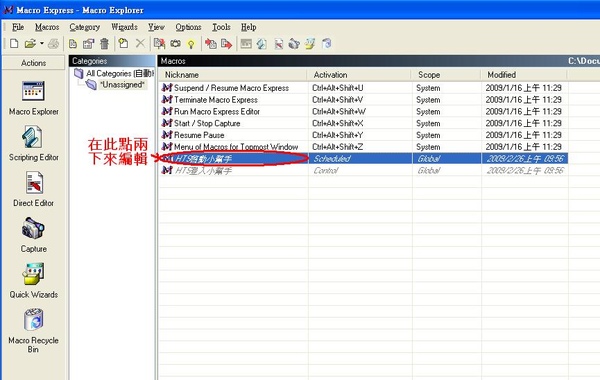Viewport: 600px width, 380px height.
Task: Click the Ctrl+Alt+Shift+U activation cell
Action: click(338, 88)
